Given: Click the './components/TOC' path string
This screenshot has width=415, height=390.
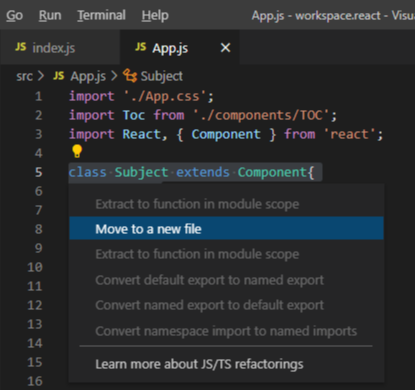Looking at the screenshot, I should click(x=261, y=115).
